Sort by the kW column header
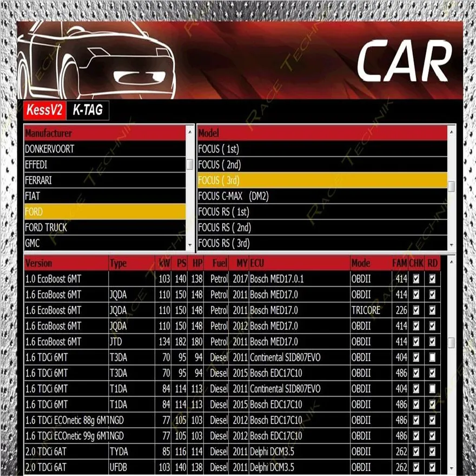The height and width of the screenshot is (476, 476). [163, 263]
